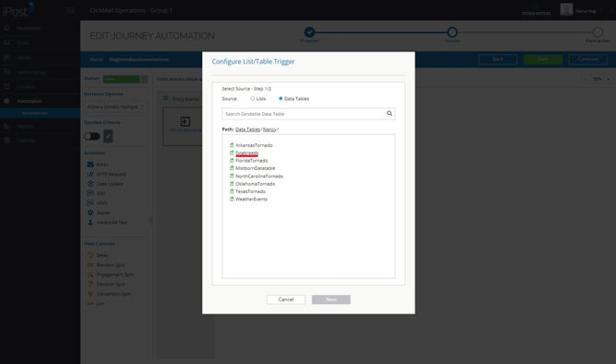Click the Search Sendable Data Table field
The width and height of the screenshot is (616, 364).
click(308, 114)
